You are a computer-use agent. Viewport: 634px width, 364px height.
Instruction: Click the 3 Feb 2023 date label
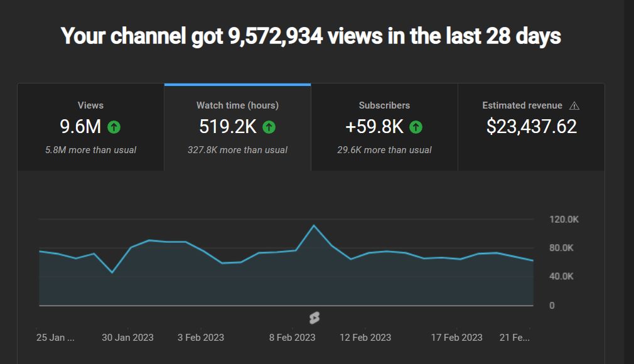(201, 338)
